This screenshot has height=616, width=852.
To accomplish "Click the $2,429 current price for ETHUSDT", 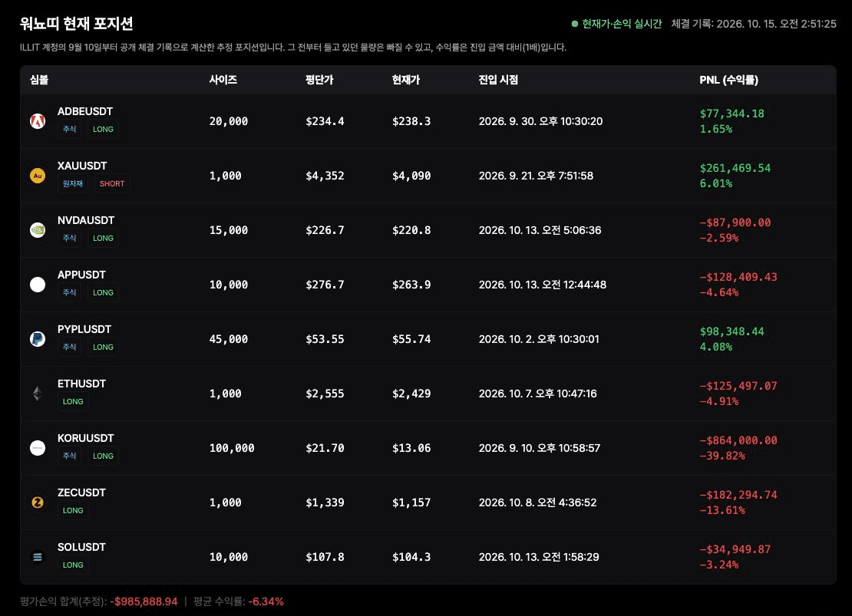I will click(411, 394).
